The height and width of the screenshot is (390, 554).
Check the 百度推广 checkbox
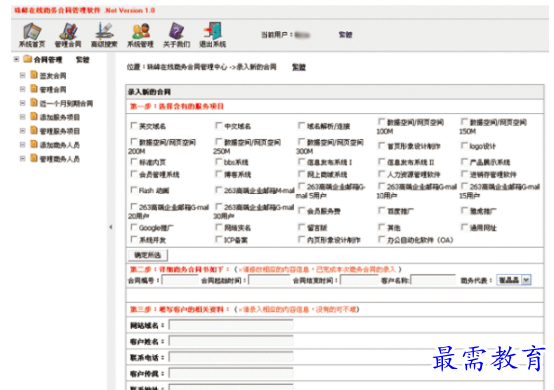point(382,211)
